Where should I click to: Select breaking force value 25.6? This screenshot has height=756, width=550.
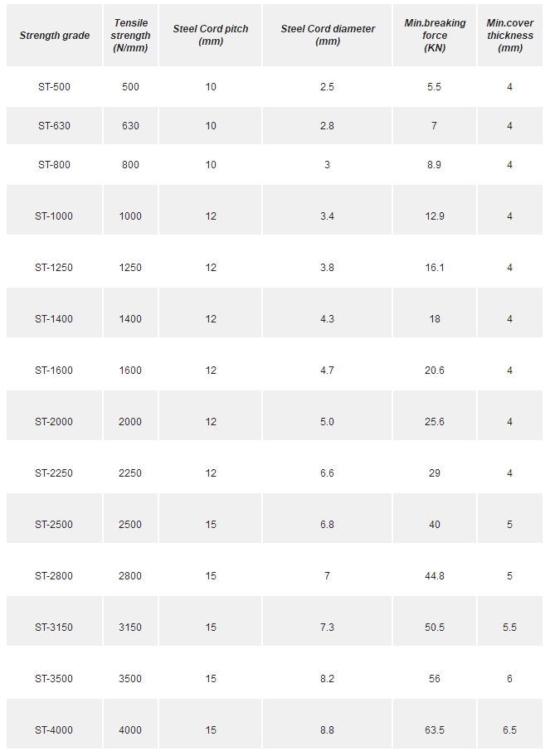(x=435, y=422)
